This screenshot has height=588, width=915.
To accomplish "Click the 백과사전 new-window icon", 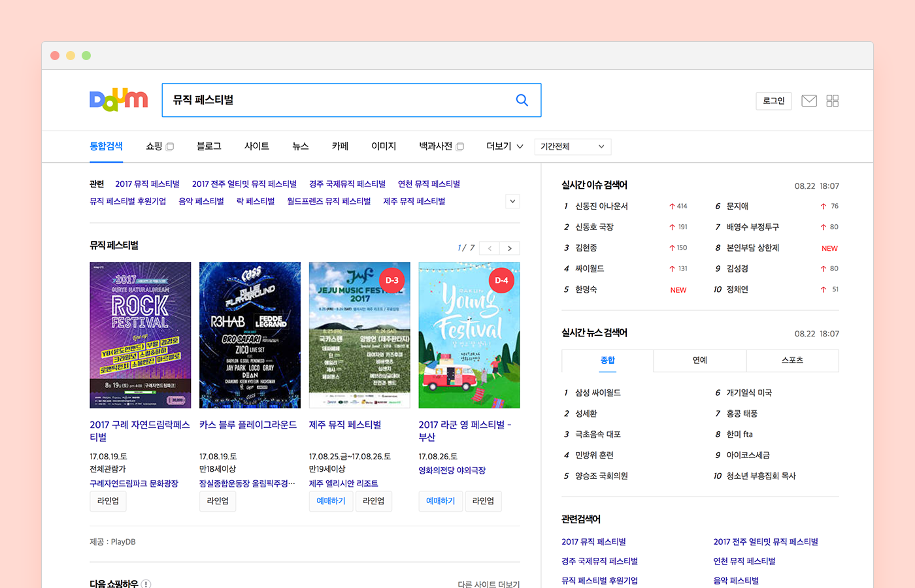I will tap(460, 147).
